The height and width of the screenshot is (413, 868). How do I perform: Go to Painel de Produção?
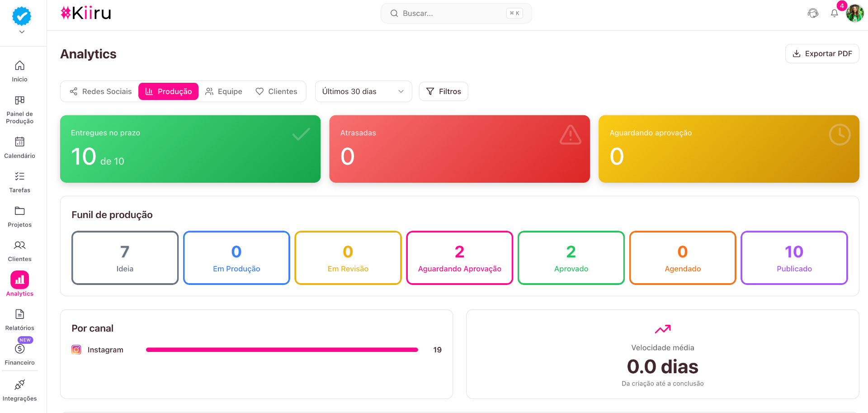tap(19, 110)
